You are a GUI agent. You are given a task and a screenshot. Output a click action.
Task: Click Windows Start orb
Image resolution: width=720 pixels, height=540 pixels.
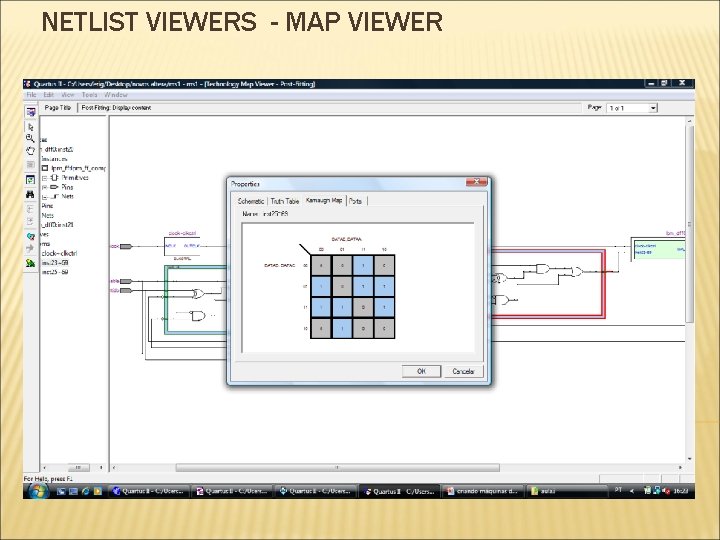point(38,491)
